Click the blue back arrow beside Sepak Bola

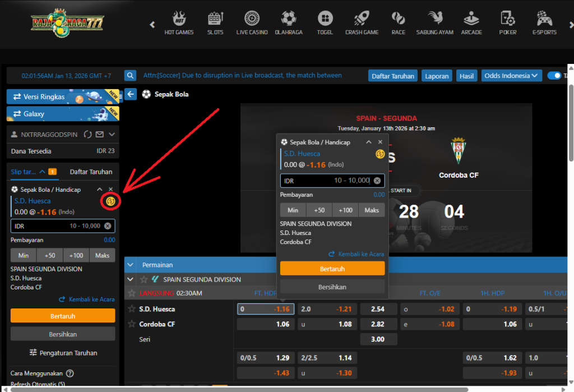pos(131,94)
